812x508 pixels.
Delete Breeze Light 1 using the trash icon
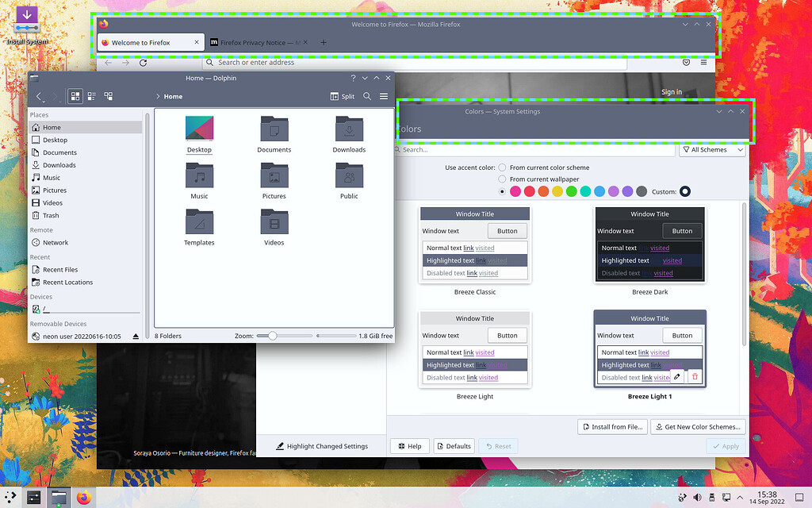[695, 377]
